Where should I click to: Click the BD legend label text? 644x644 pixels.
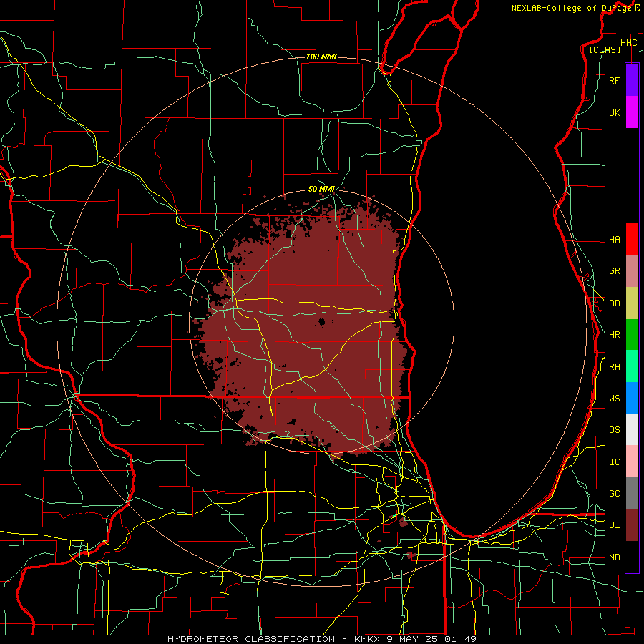click(614, 303)
